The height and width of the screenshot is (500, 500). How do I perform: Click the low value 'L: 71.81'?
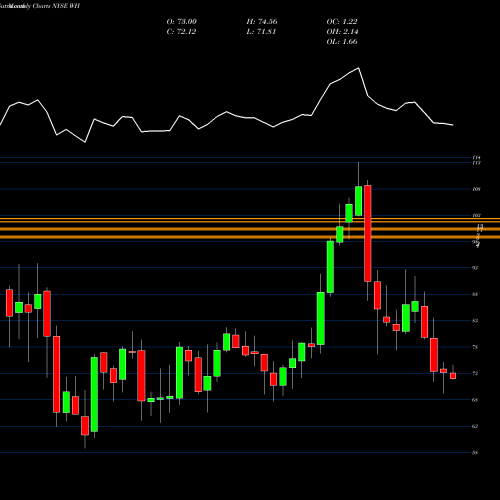coord(261,32)
